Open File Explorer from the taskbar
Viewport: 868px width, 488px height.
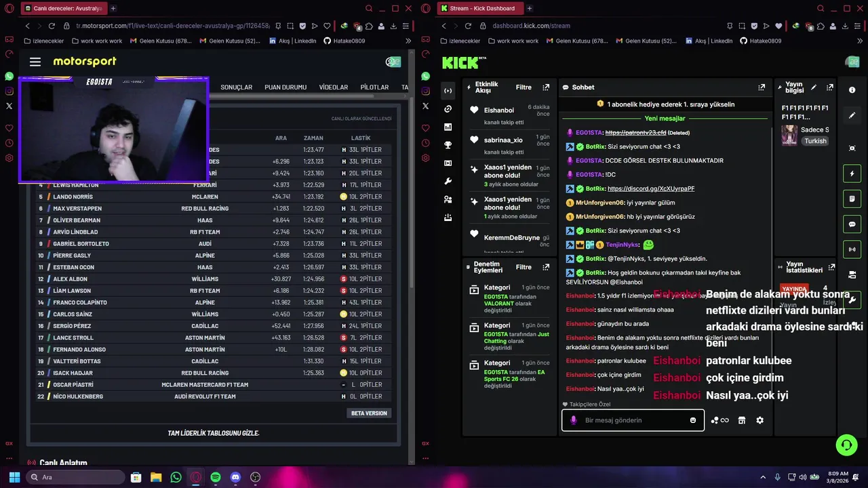point(156,477)
